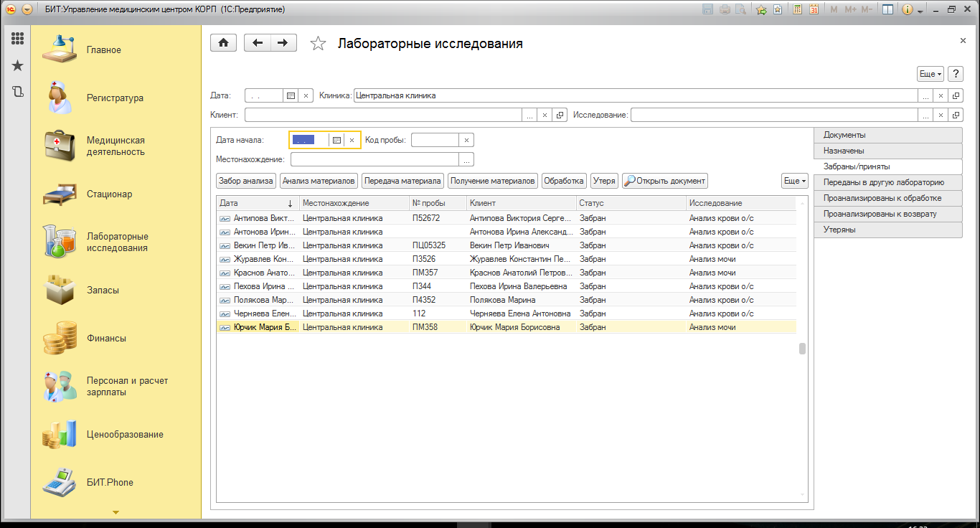Open the history icon in left strip

click(17, 92)
